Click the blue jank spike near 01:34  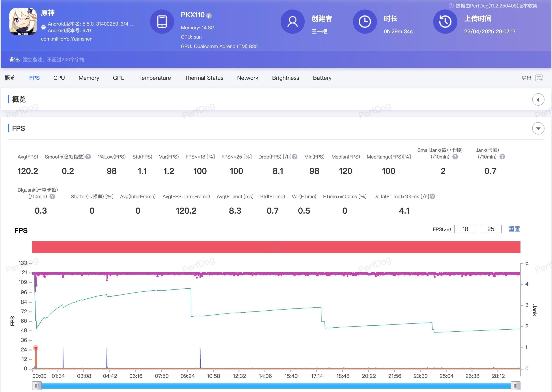pyautogui.click(x=63, y=358)
